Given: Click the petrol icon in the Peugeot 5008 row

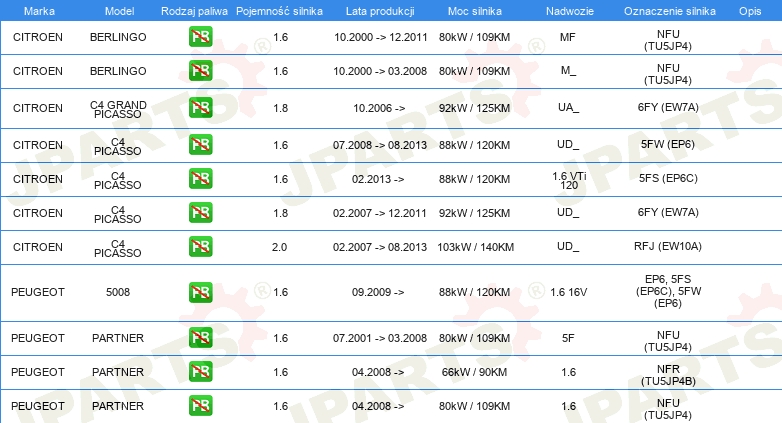Looking at the screenshot, I should [200, 292].
